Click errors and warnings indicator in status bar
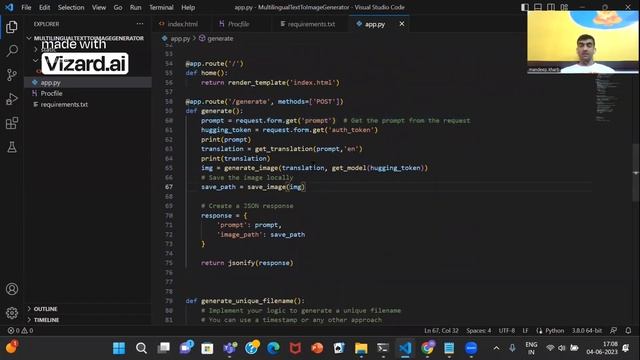The width and height of the screenshot is (640, 360). pyautogui.click(x=20, y=331)
